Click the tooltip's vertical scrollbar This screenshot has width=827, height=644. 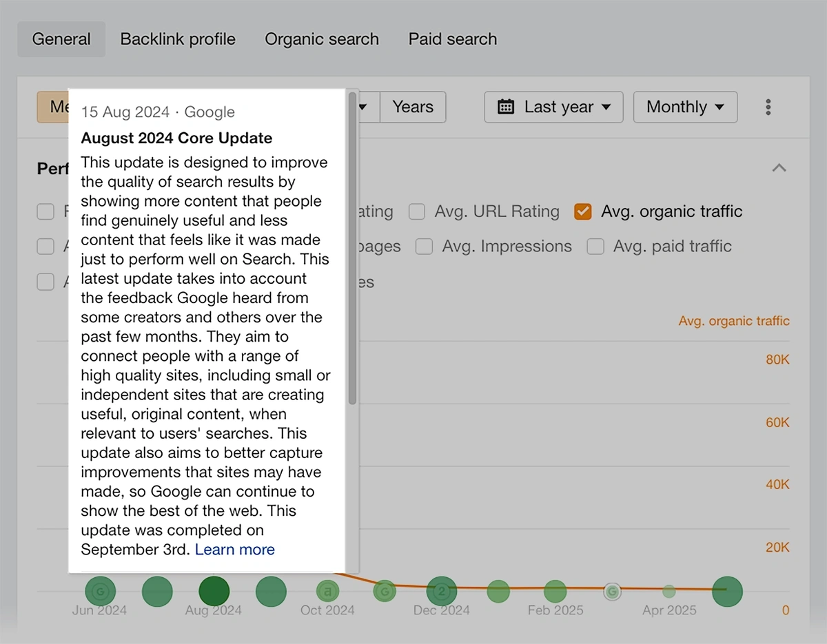(x=352, y=248)
